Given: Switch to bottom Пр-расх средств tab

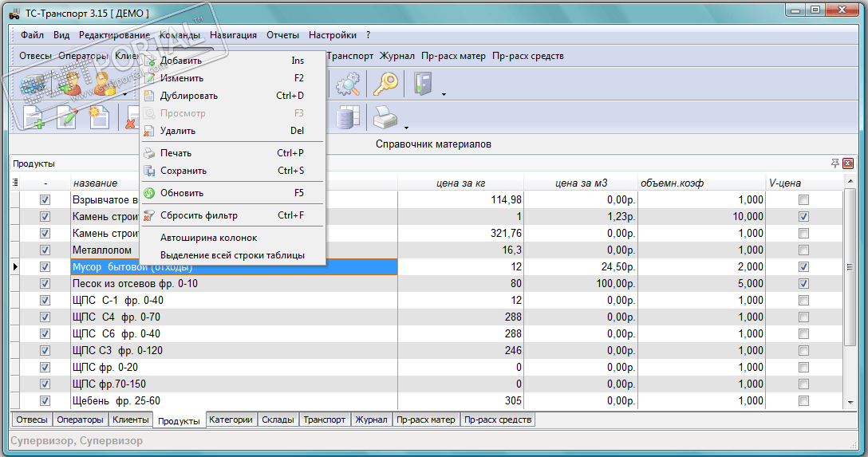Looking at the screenshot, I should tap(498, 420).
